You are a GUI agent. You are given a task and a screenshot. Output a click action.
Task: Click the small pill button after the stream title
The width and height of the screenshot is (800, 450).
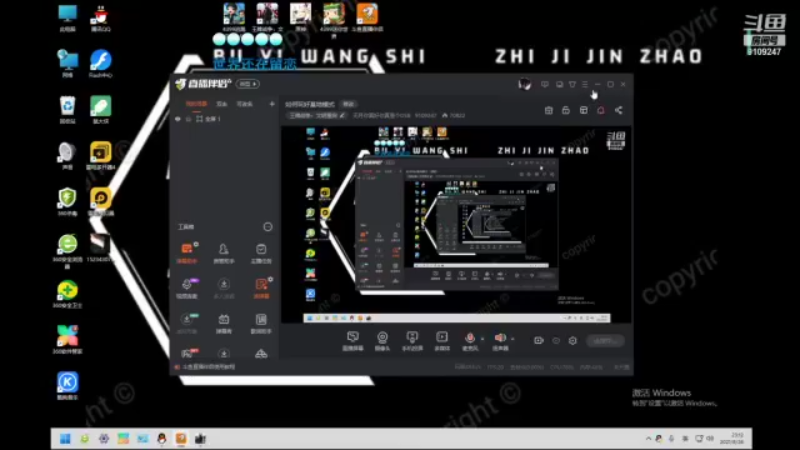pyautogui.click(x=348, y=104)
